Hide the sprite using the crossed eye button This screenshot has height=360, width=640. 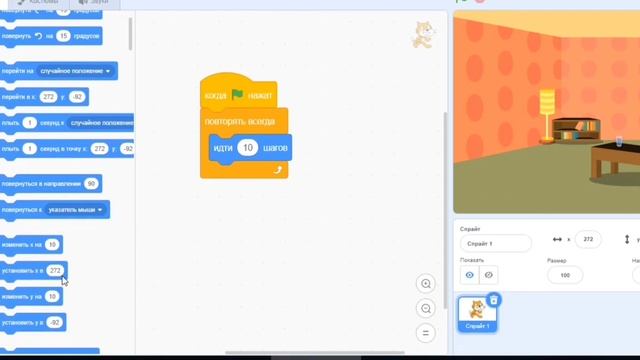[x=489, y=275]
